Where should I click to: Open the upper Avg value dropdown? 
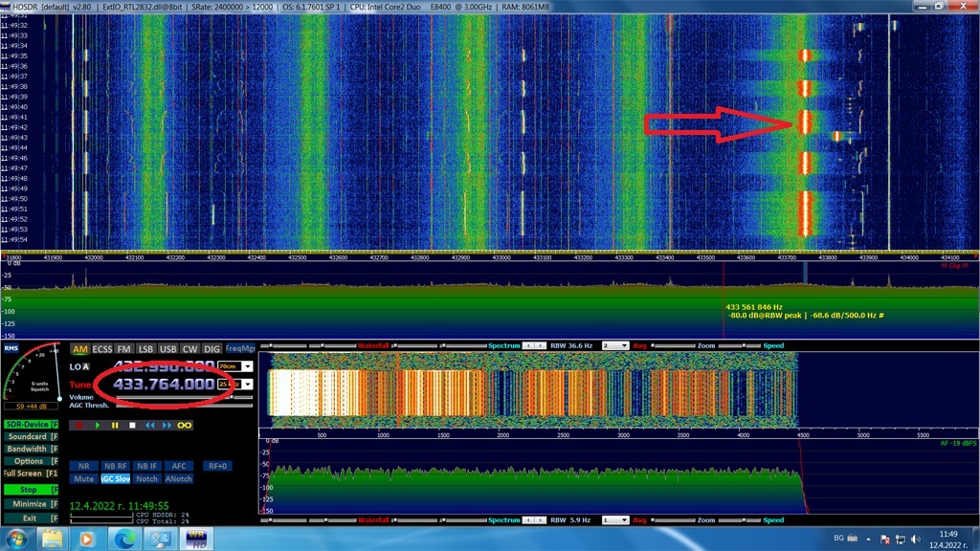coord(623,345)
